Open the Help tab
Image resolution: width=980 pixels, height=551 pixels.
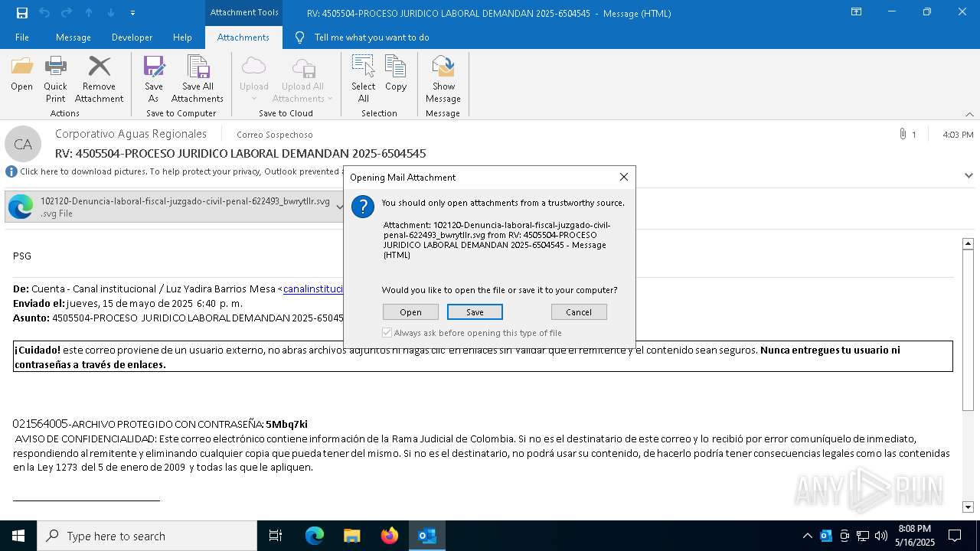182,37
